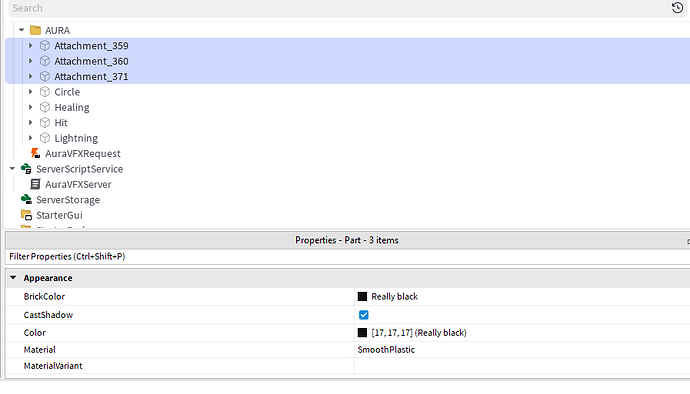Image resolution: width=690 pixels, height=394 pixels.
Task: Click the Material SmoothPlastic value field
Action: (522, 350)
